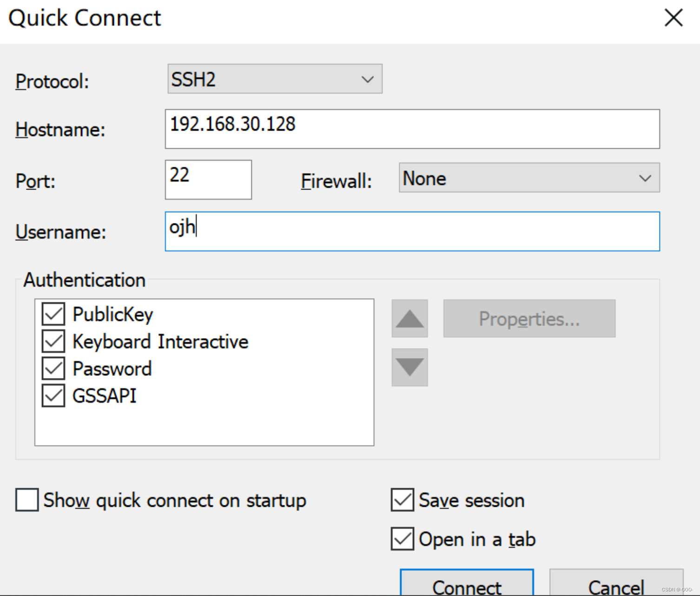This screenshot has height=596, width=700.
Task: Click the Hostname input field
Action: pyautogui.click(x=412, y=129)
